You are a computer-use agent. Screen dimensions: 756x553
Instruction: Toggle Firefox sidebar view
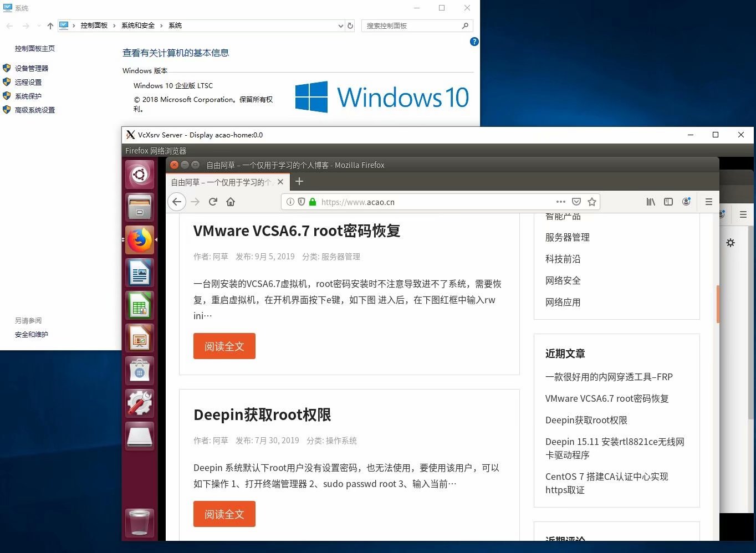(668, 202)
